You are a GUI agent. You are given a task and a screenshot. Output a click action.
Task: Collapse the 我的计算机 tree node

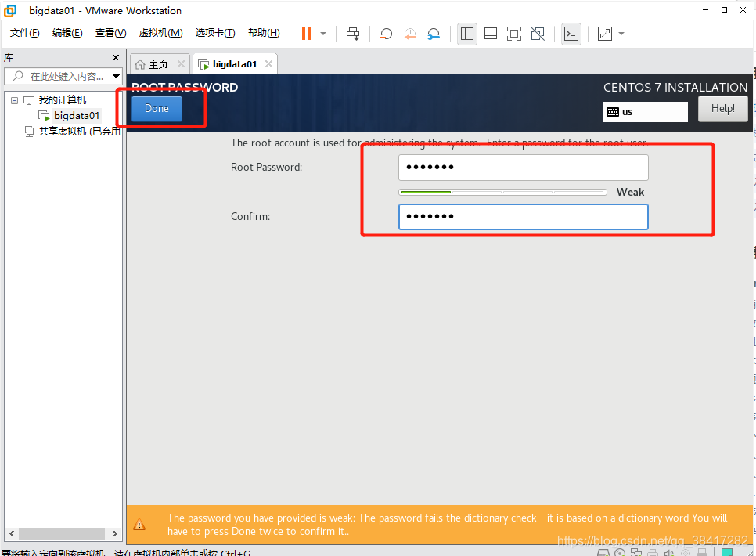(x=14, y=100)
